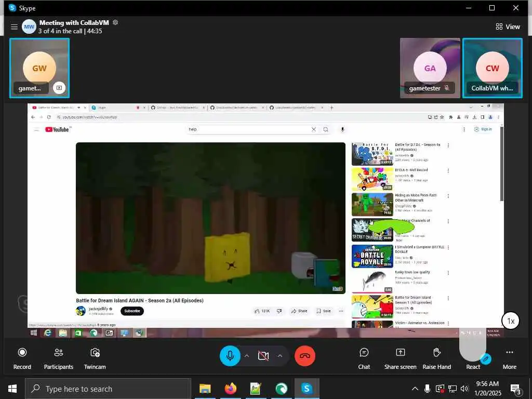Raise Hand in the meeting
The height and width of the screenshot is (399, 532).
[x=436, y=358]
